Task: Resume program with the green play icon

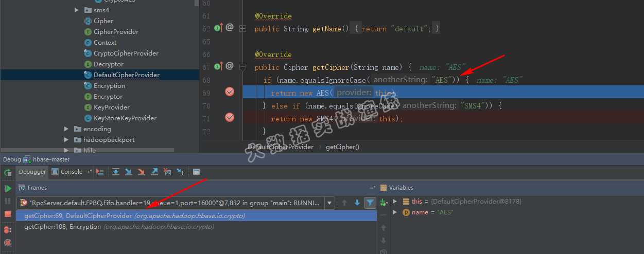Action: click(8, 189)
